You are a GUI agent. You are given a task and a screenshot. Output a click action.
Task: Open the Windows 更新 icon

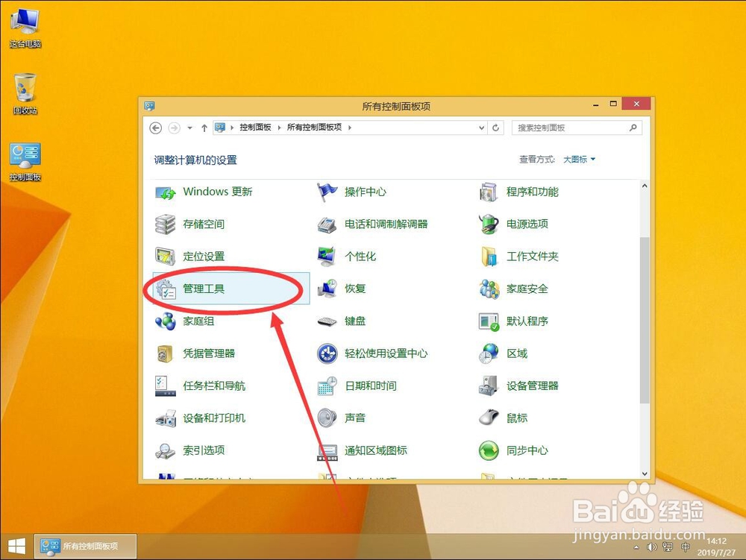click(166, 192)
